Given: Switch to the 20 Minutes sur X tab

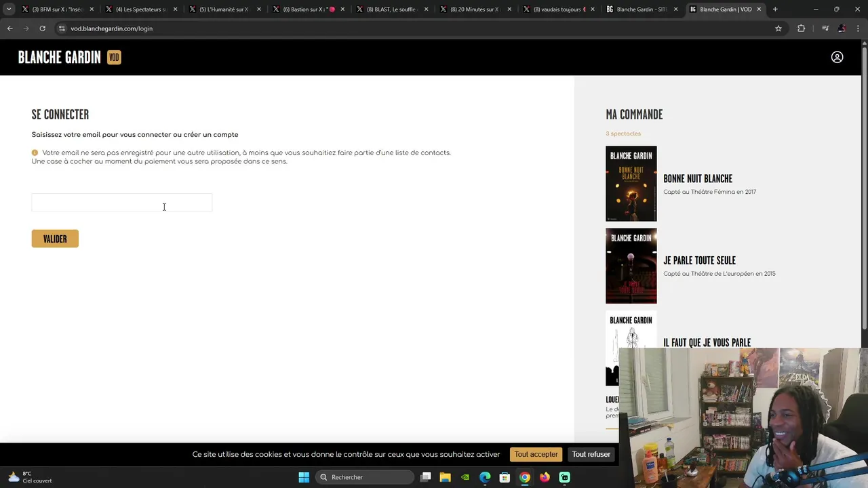Looking at the screenshot, I should tap(475, 9).
